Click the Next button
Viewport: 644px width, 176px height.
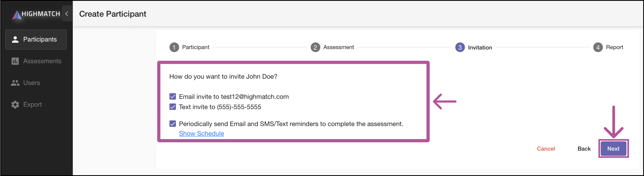(x=613, y=149)
